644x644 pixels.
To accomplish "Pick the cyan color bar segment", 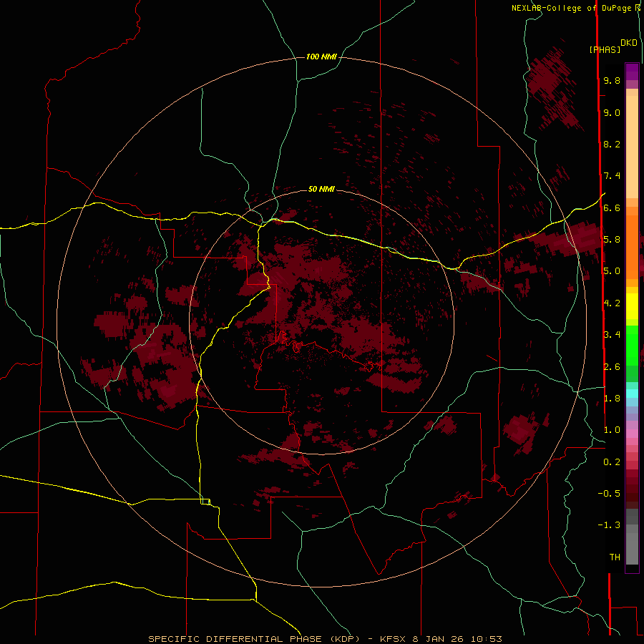I will (632, 394).
